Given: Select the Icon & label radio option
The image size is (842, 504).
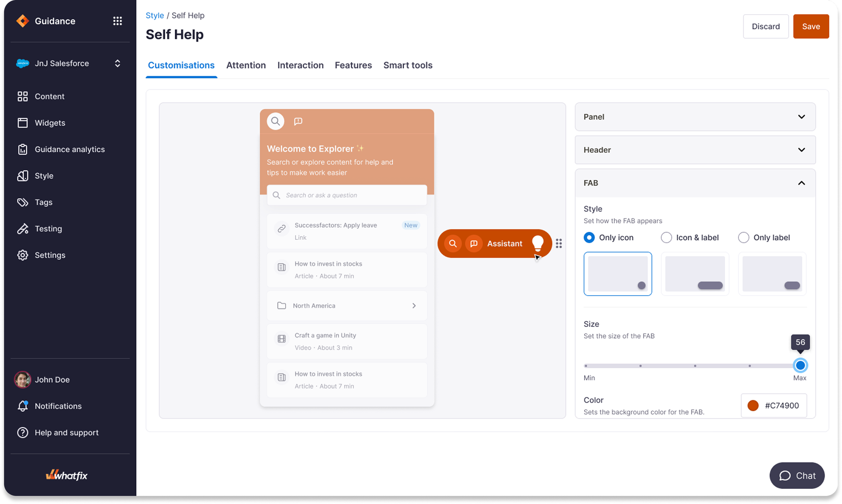Looking at the screenshot, I should pyautogui.click(x=666, y=238).
